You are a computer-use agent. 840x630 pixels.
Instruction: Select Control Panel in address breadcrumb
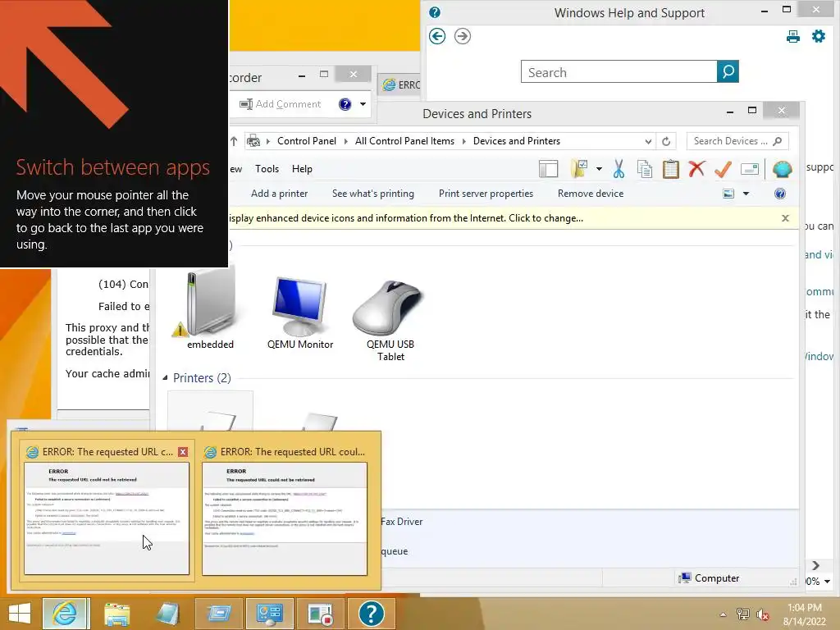(x=307, y=141)
